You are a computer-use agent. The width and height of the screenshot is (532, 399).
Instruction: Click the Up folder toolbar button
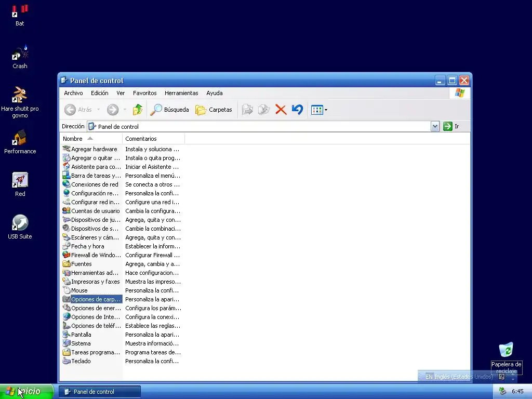pos(137,109)
